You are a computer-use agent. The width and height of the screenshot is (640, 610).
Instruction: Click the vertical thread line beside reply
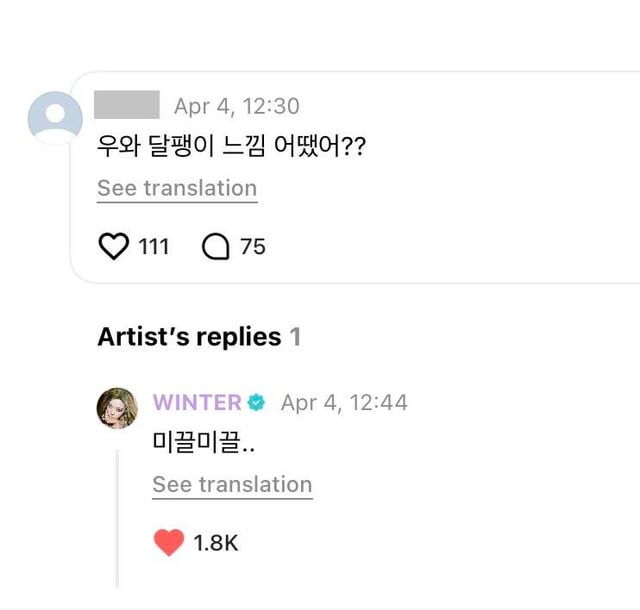(x=117, y=518)
